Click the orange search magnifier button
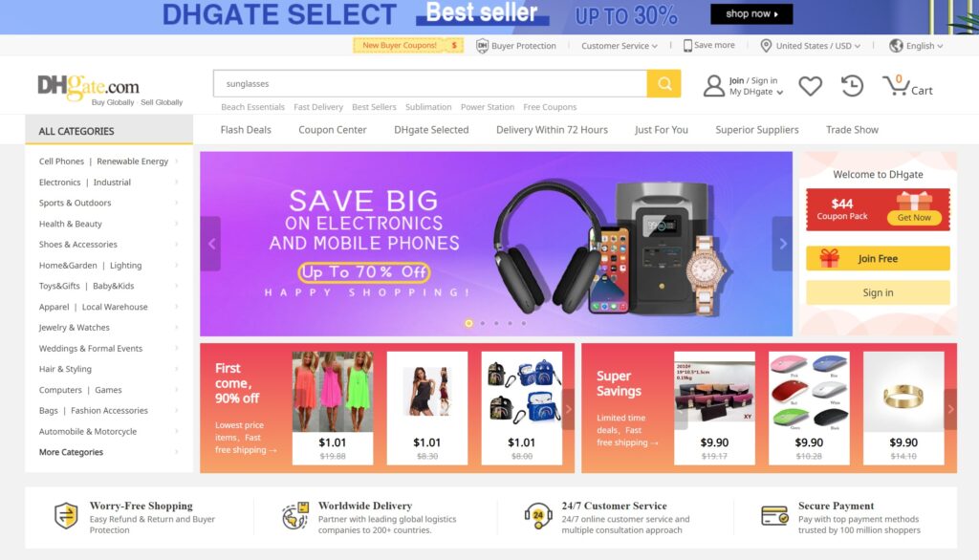This screenshot has height=560, width=979. (x=664, y=84)
